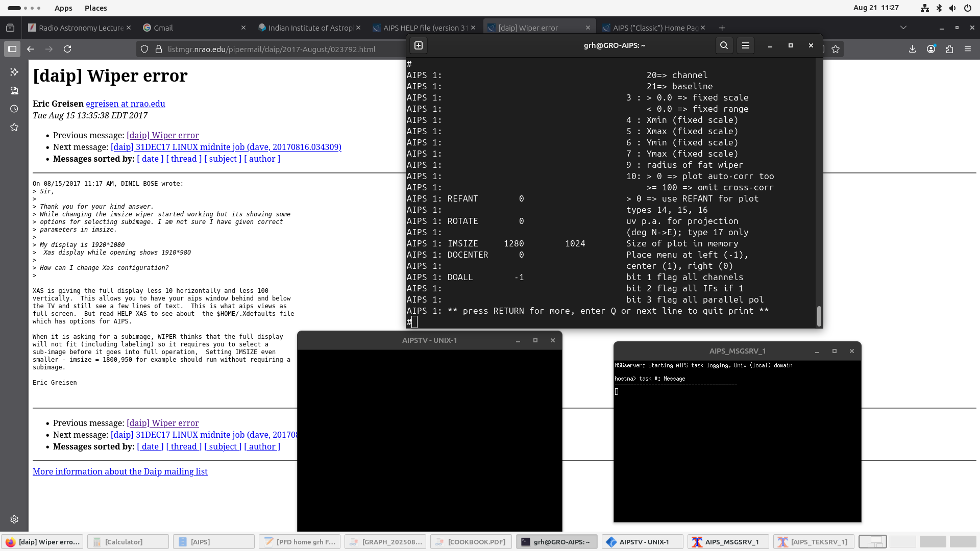Image resolution: width=980 pixels, height=551 pixels.
Task: Open More information about Daip mailing list
Action: 120,471
